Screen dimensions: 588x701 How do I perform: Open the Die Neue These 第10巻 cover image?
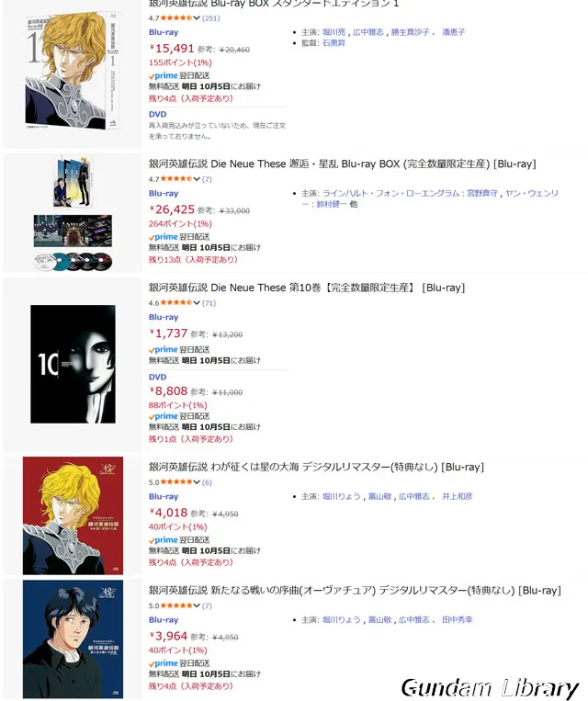73,364
